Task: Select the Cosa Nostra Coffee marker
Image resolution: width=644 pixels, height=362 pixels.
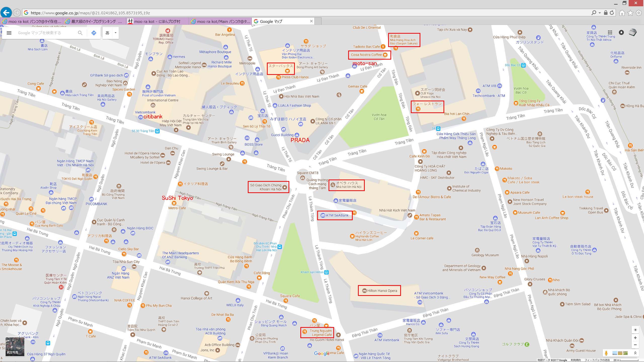Action: [x=385, y=55]
